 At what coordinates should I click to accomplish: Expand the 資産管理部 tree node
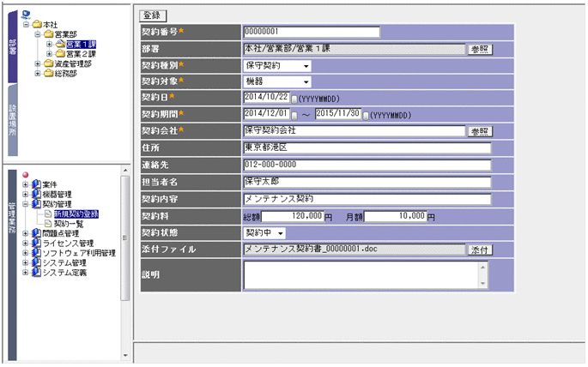pos(38,63)
